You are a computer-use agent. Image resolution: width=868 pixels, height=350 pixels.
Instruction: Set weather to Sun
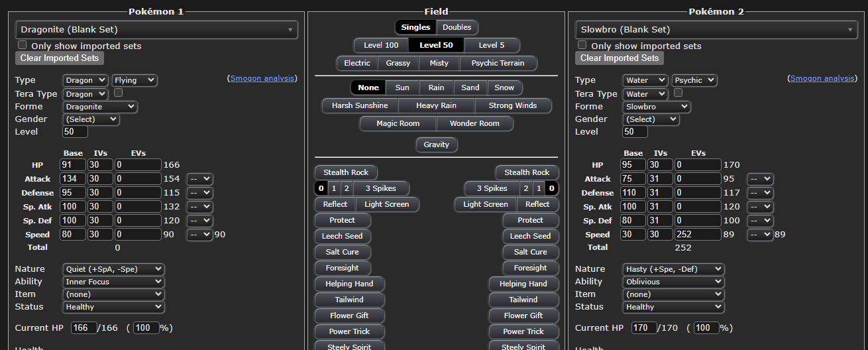click(402, 87)
